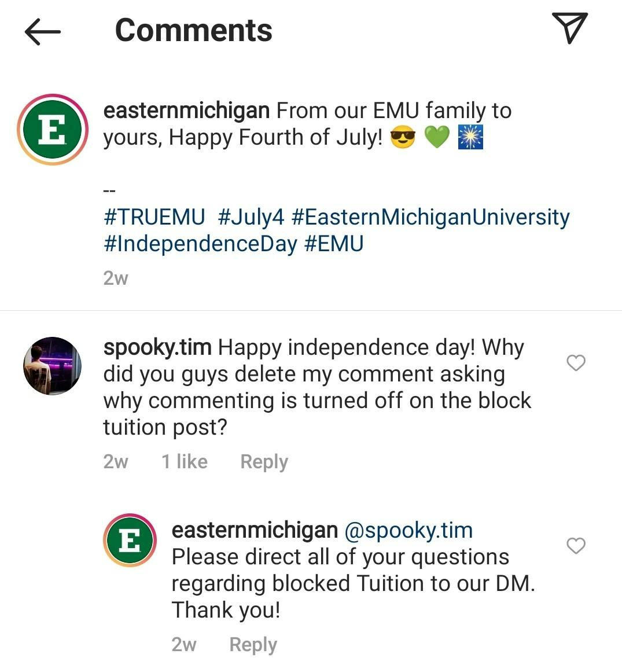Open spooky.tim's profile picture
This screenshot has height=672, width=622.
pos(52,366)
